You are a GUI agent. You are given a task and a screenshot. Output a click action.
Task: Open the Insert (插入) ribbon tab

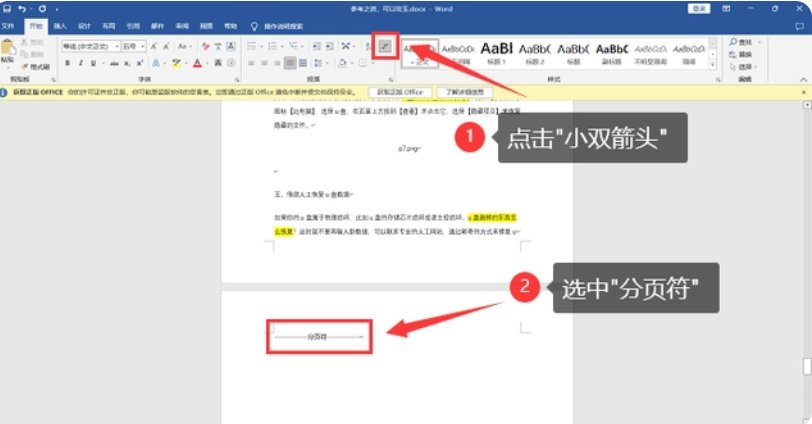(x=61, y=25)
